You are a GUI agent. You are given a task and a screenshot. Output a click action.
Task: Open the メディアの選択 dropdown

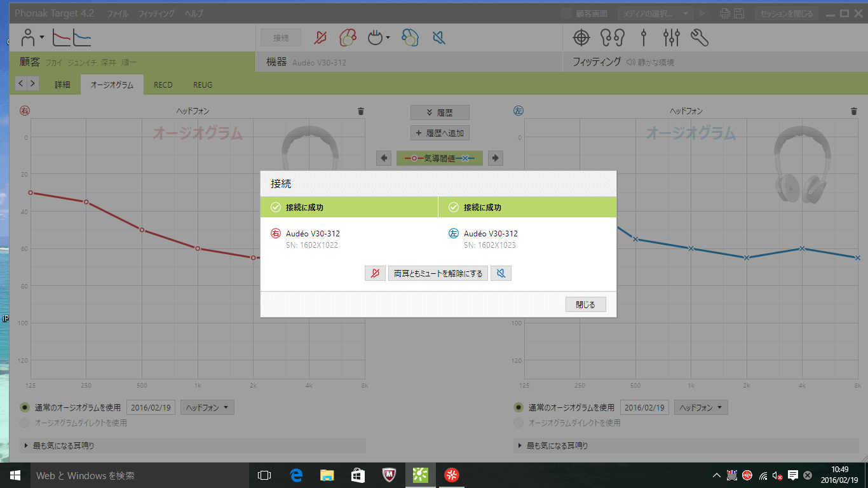[654, 13]
